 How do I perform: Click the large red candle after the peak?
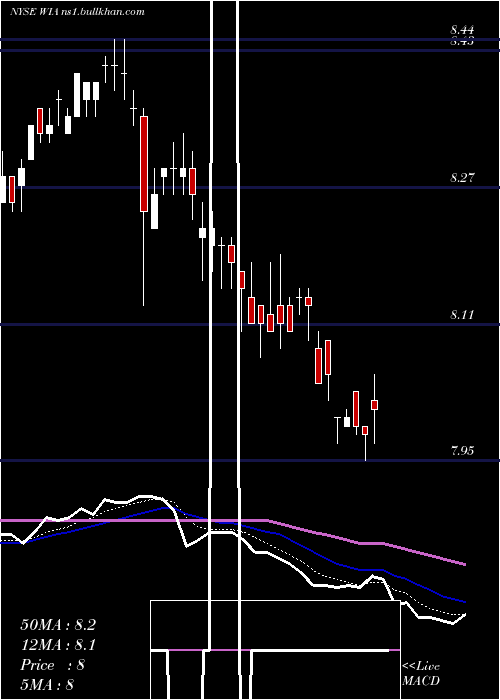pos(144,164)
